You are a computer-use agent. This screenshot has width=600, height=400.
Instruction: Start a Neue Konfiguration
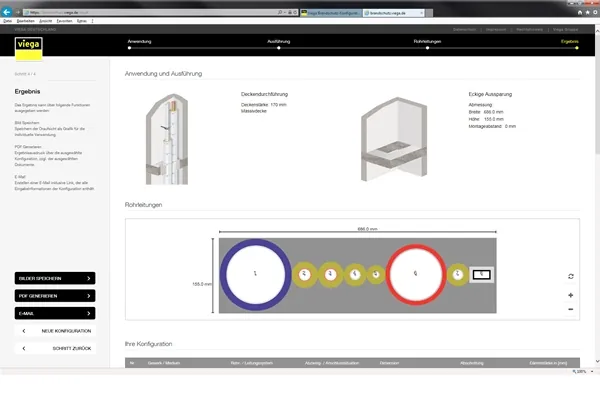[x=55, y=330]
